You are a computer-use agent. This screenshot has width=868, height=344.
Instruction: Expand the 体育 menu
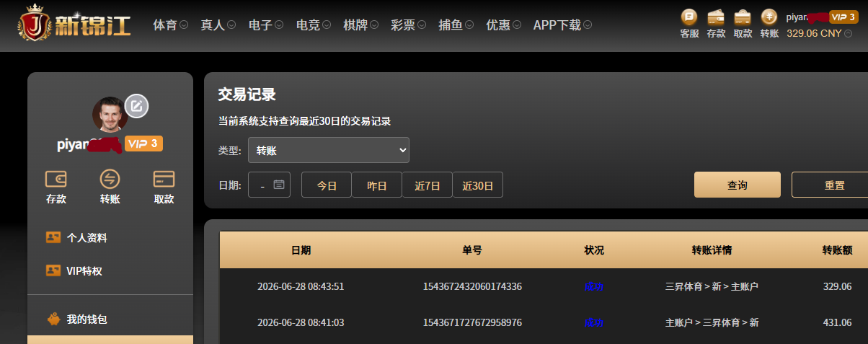pyautogui.click(x=171, y=25)
